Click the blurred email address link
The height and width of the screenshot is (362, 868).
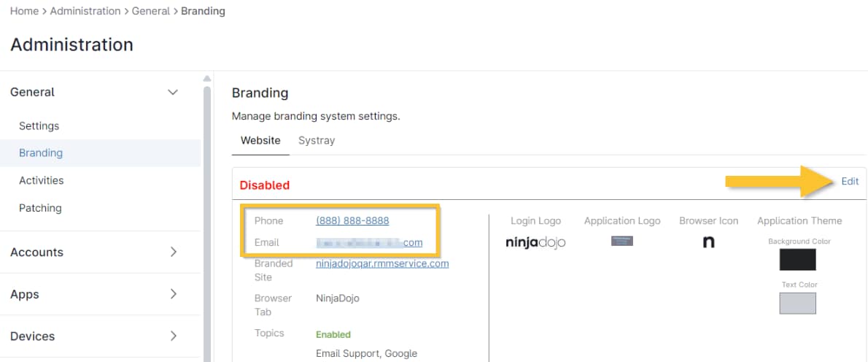(x=369, y=242)
